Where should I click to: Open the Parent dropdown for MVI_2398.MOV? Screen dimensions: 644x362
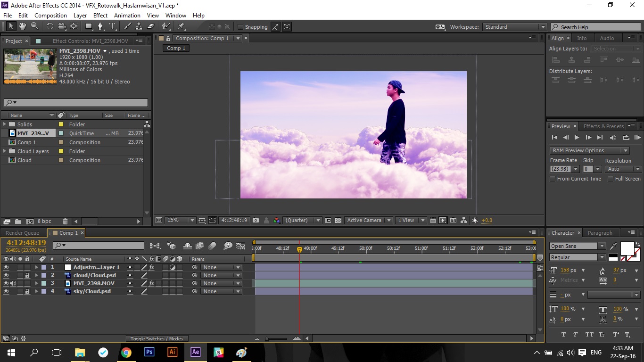(x=221, y=283)
